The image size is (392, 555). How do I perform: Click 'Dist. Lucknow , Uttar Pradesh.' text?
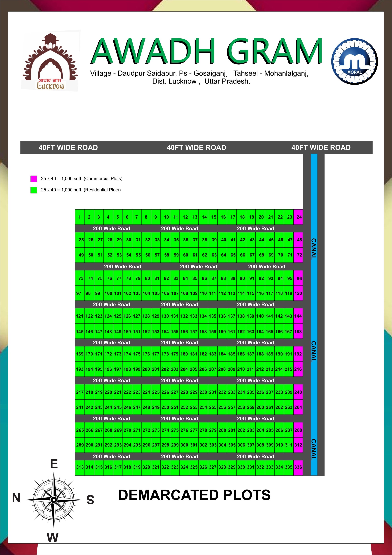click(x=201, y=82)
